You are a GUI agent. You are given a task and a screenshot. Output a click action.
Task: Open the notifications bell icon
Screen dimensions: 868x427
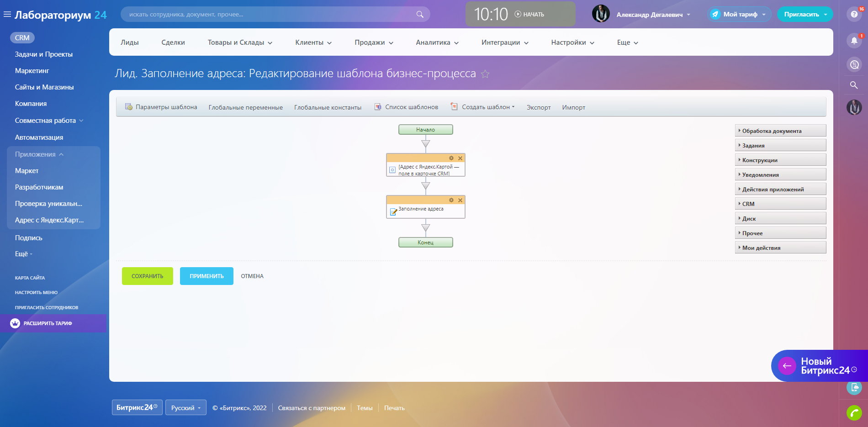[854, 40]
